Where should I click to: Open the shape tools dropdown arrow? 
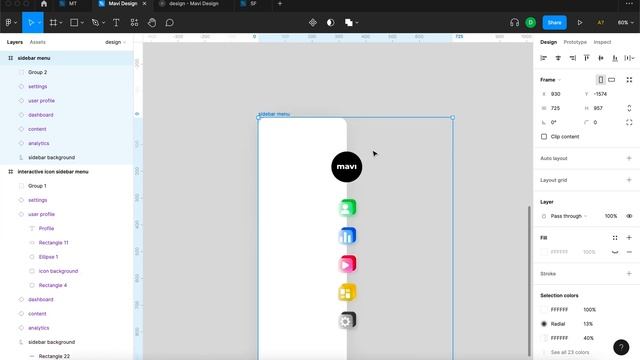[82, 23]
